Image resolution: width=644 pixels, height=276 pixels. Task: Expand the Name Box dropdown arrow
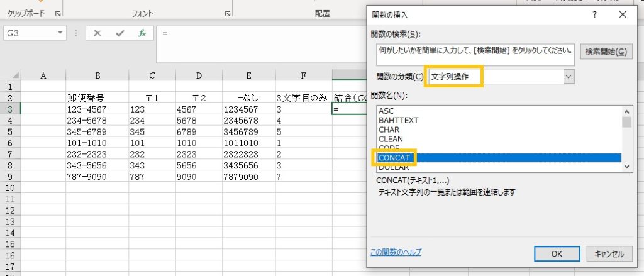point(60,33)
